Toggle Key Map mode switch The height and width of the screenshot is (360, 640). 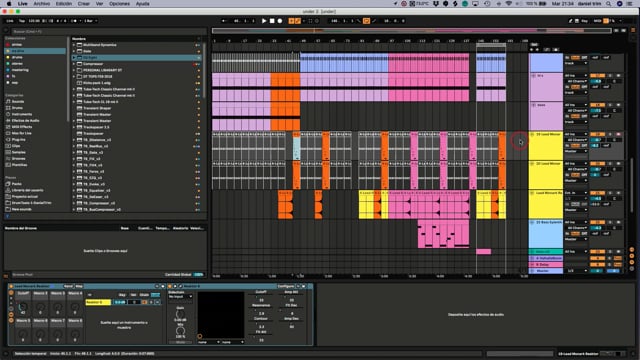point(584,21)
